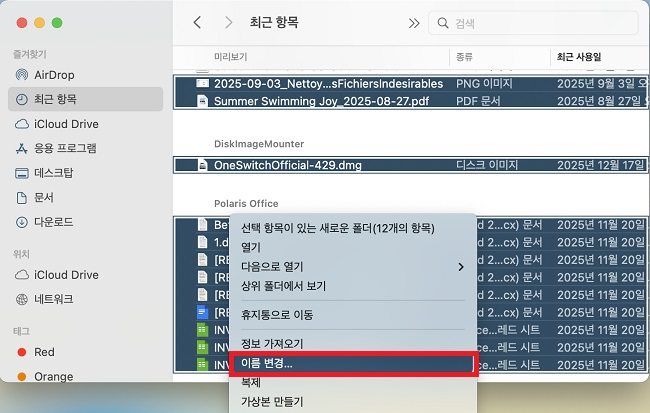The image size is (650, 413).
Task: Expand the 다음으로 열기 submenu arrow
Action: coord(461,267)
